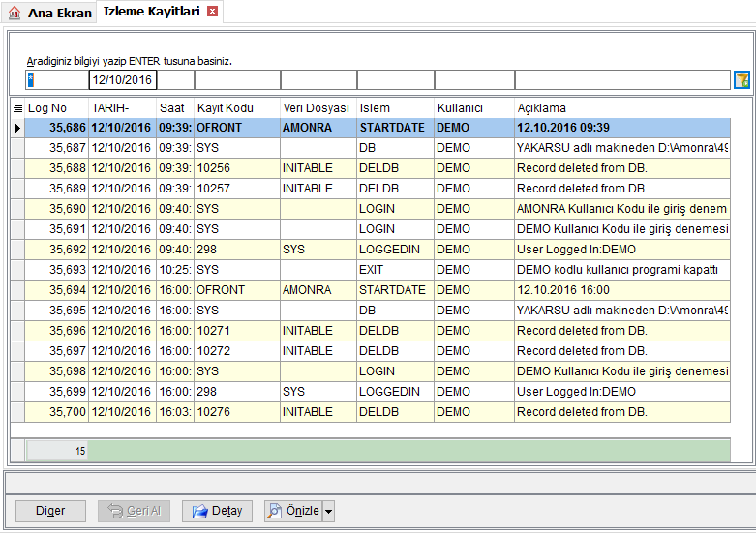Click Kayit Kodu cell 10276
Screen dimensions: 756x533
click(x=237, y=411)
